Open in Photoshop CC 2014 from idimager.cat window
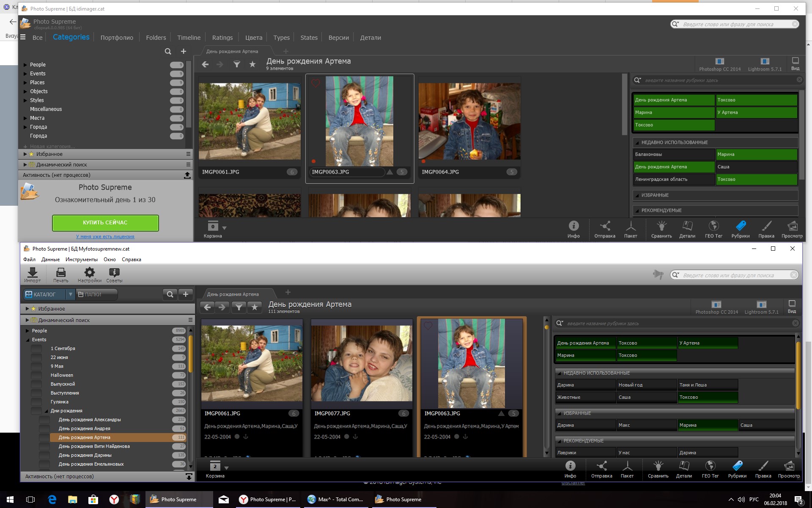The width and height of the screenshot is (812, 508). [x=719, y=64]
